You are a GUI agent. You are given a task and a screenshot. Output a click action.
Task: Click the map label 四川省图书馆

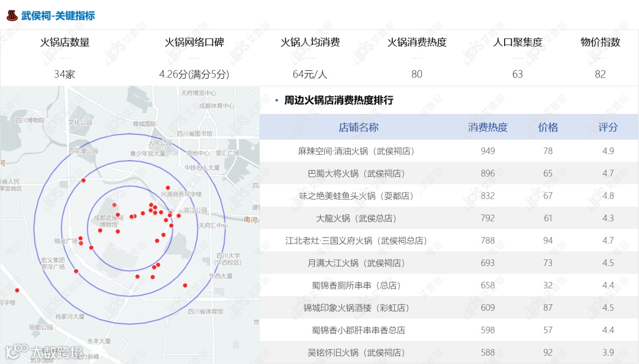(195, 134)
